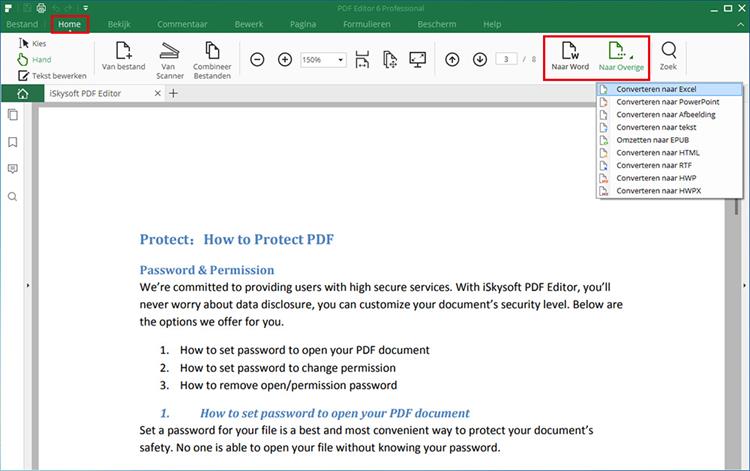Go to previous page arrow

452,60
